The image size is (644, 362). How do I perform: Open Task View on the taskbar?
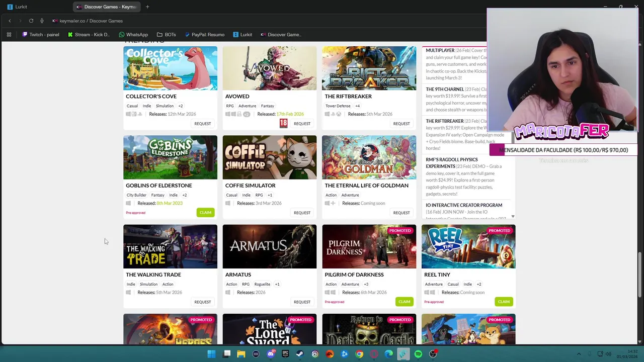[x=227, y=354]
